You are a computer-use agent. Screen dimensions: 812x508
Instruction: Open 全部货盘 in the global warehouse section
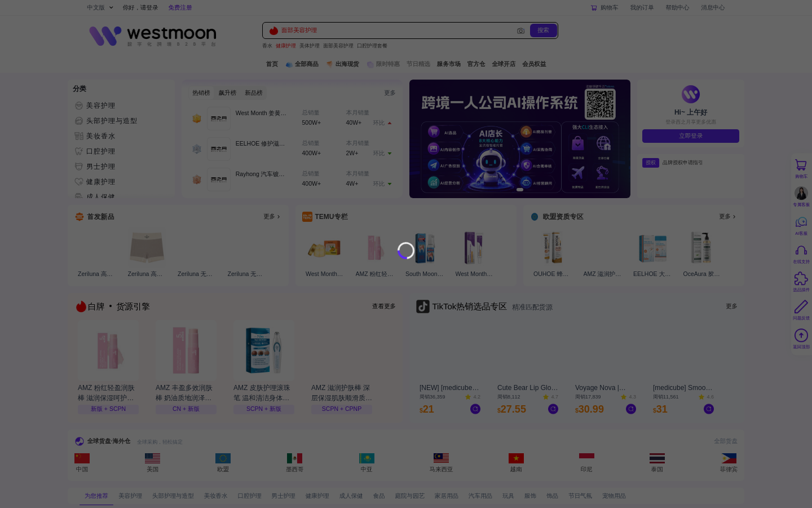coord(726,441)
